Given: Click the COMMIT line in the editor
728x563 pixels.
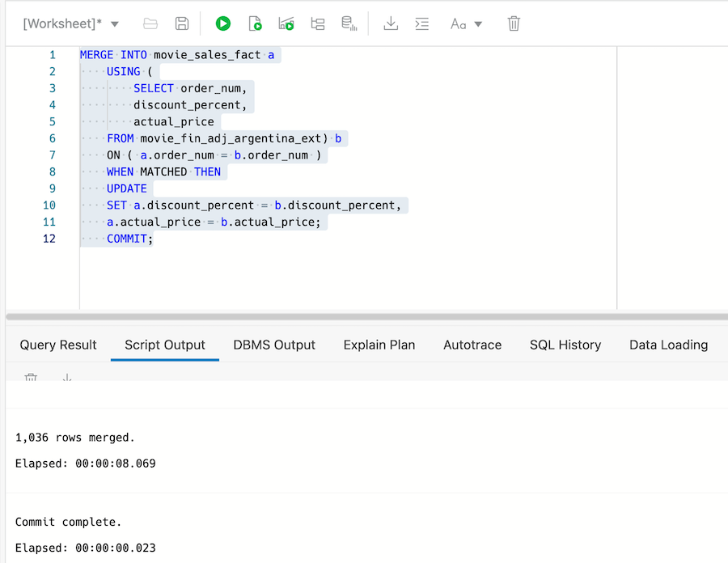Looking at the screenshot, I should point(129,239).
